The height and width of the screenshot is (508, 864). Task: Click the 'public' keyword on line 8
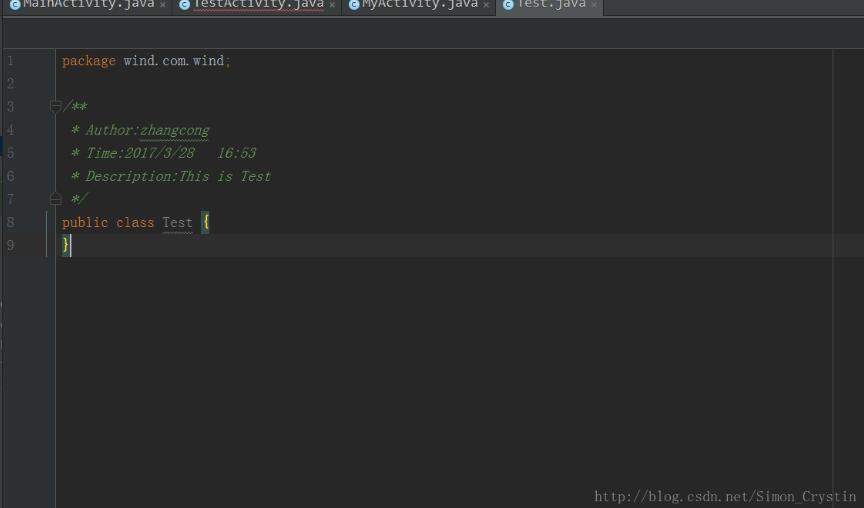85,223
